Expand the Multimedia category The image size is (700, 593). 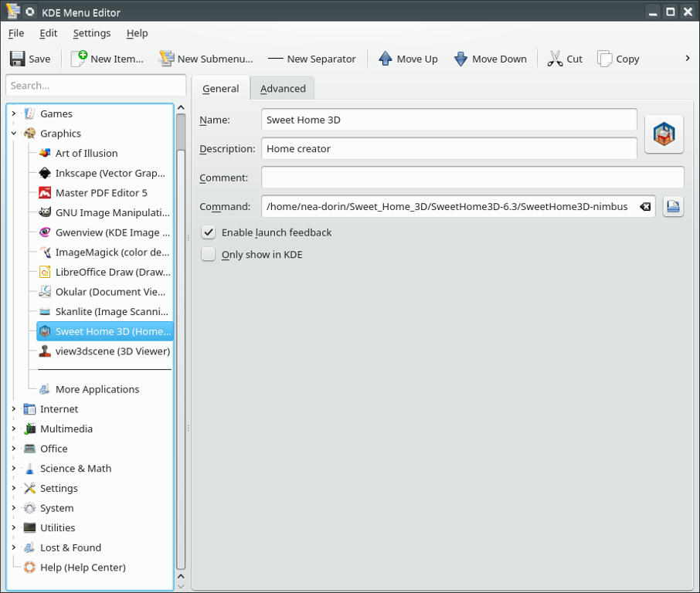point(13,429)
